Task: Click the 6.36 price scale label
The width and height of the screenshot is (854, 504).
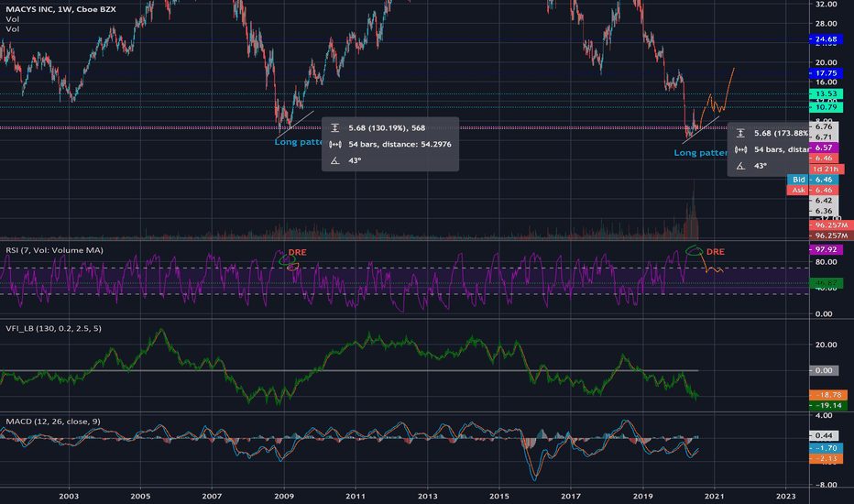Action: pos(824,211)
